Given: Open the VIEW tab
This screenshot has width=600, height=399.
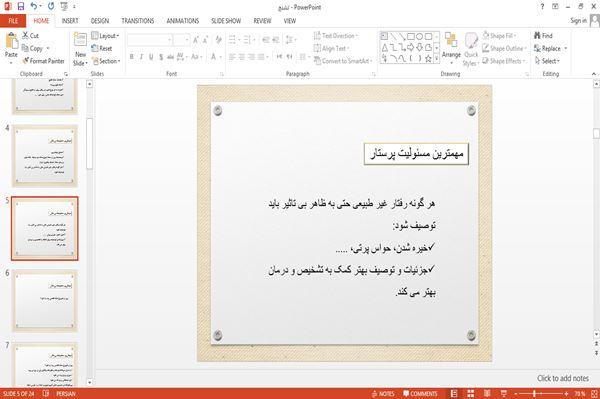Looking at the screenshot, I should tap(290, 21).
